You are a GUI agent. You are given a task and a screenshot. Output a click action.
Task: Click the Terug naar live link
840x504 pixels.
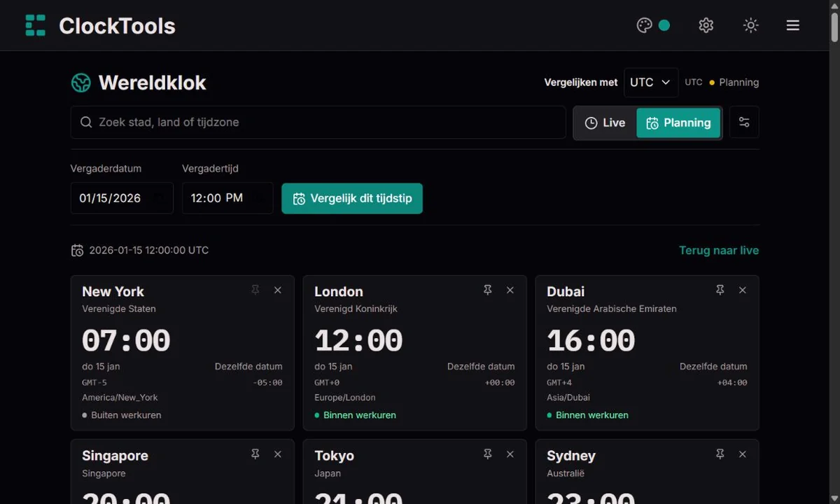719,250
